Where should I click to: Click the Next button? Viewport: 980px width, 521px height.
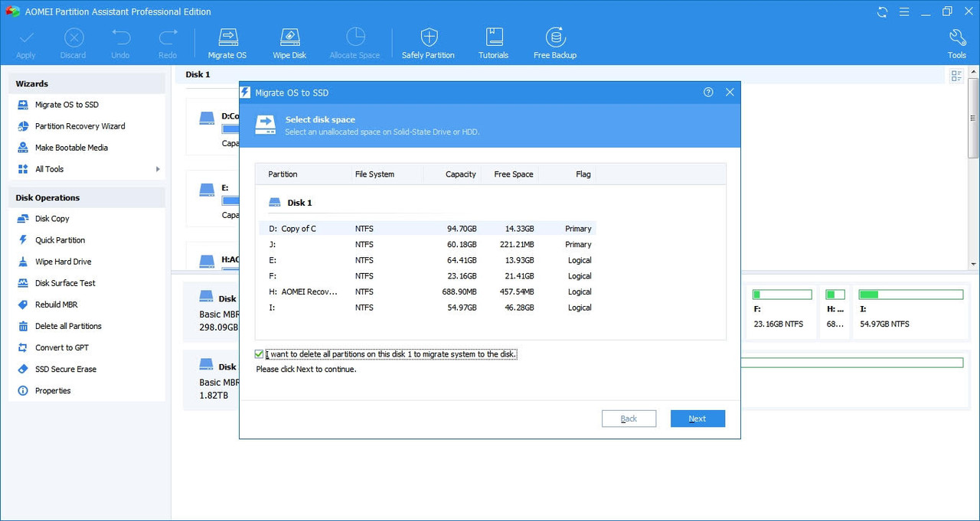coord(697,418)
